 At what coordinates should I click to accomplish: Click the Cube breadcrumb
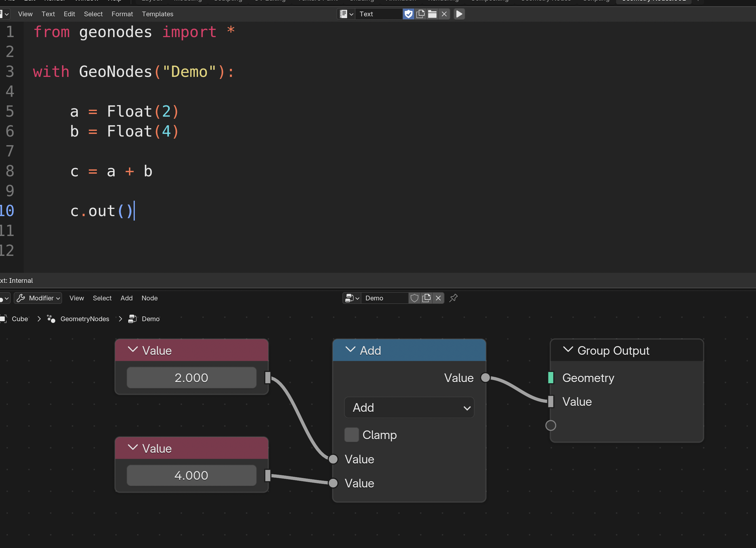coord(20,319)
